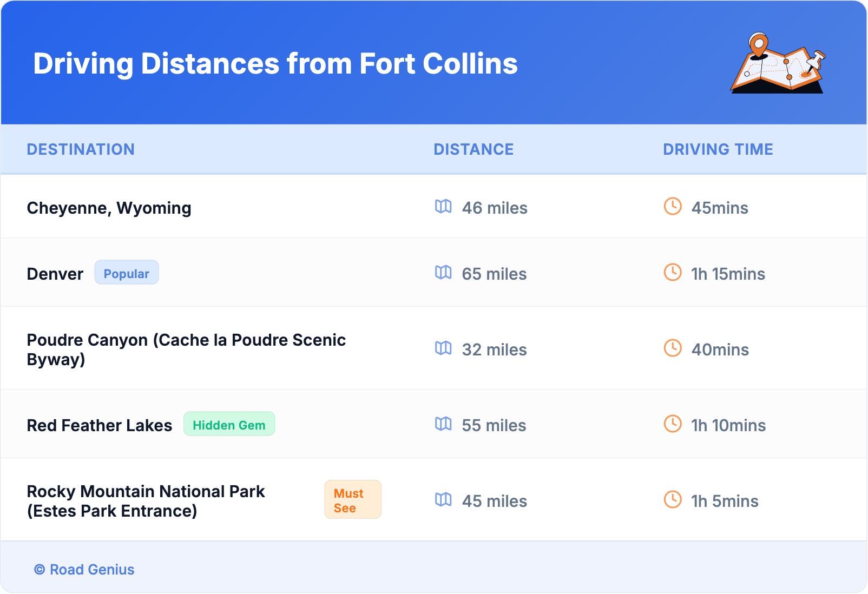868x594 pixels.
Task: Click the clock icon next to 1h 15mins
Action: (673, 273)
